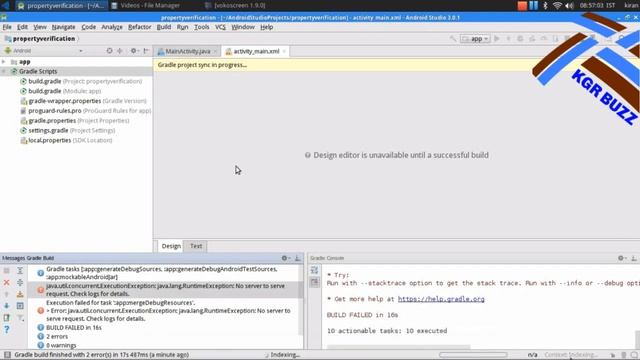The height and width of the screenshot is (360, 640).
Task: Open the Analyze menu
Action: coord(112,27)
